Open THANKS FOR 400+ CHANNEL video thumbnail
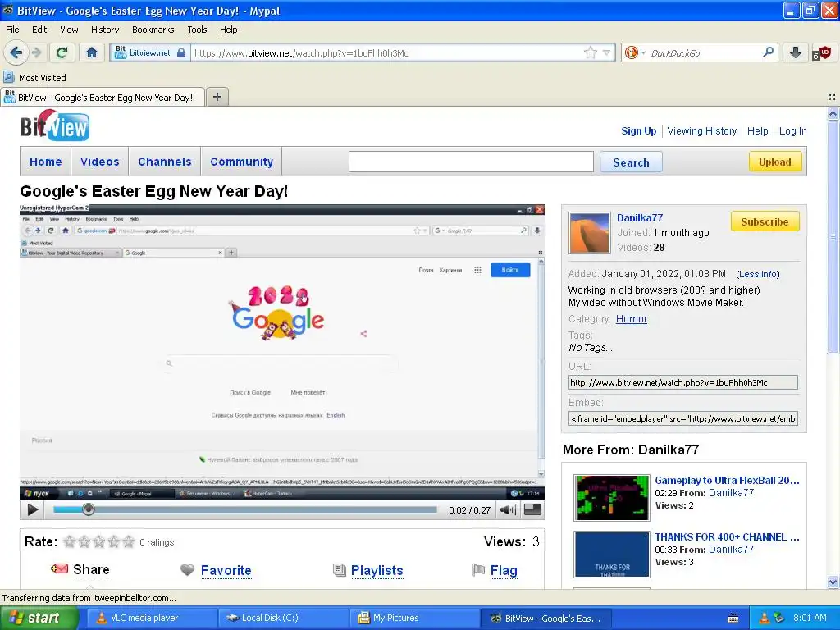Screen dimensions: 840x630 click(611, 554)
